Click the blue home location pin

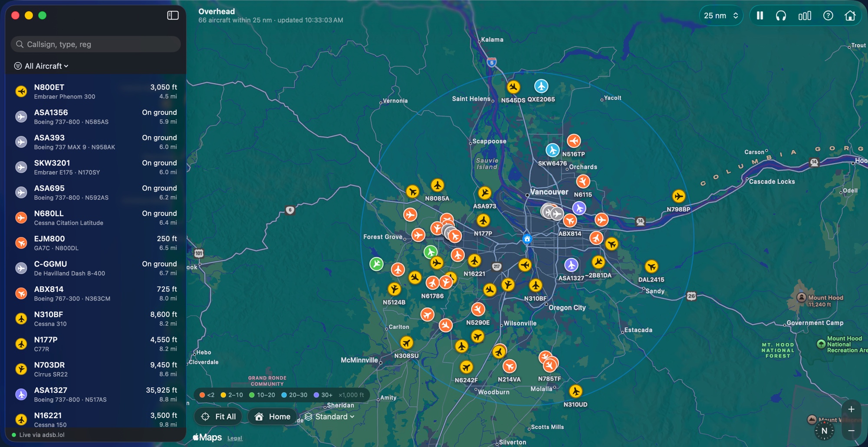527,239
